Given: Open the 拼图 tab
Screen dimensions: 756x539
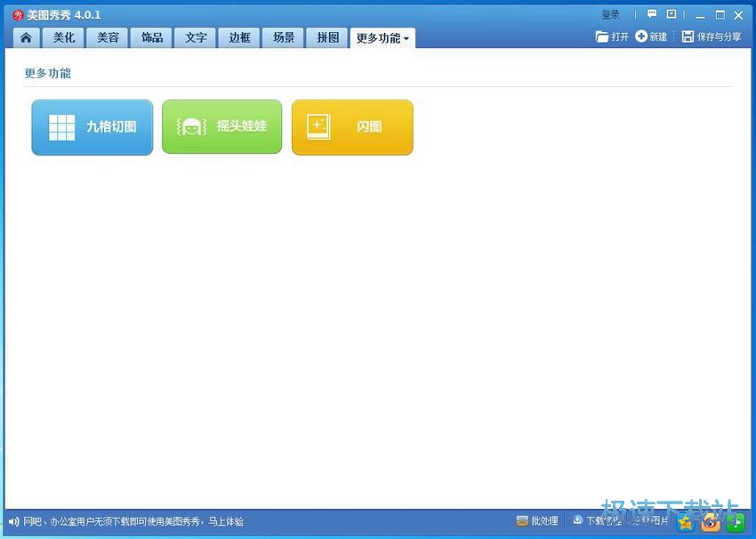Looking at the screenshot, I should tap(327, 37).
